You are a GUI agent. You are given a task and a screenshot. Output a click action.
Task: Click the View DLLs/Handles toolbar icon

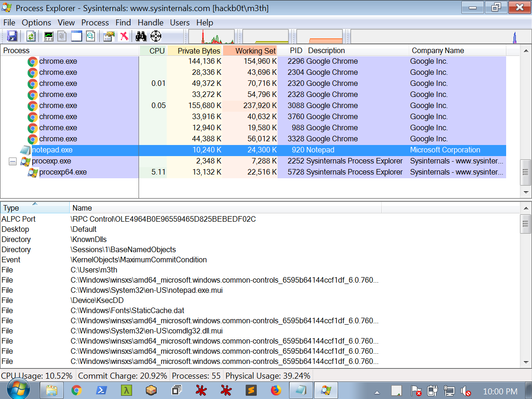pos(91,36)
